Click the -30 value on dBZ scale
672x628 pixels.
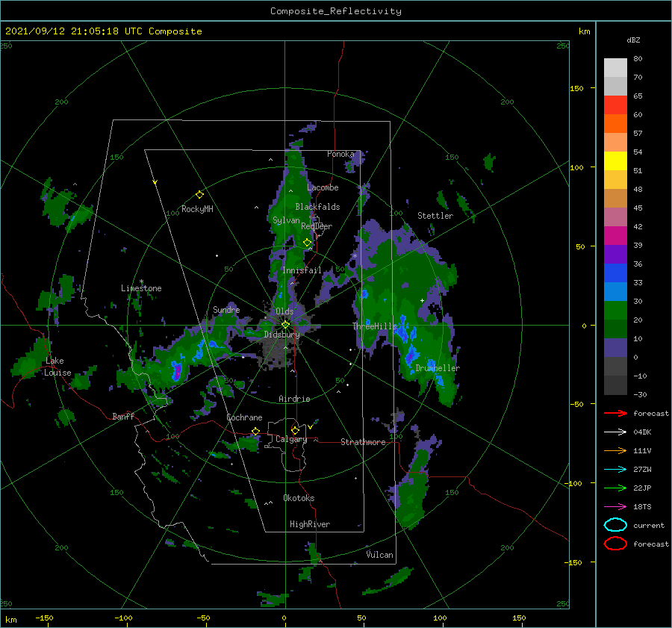(641, 394)
